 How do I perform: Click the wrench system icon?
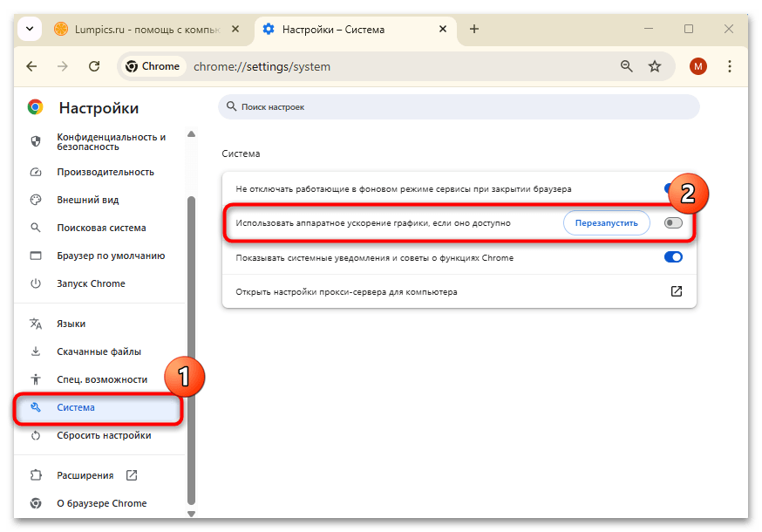36,407
